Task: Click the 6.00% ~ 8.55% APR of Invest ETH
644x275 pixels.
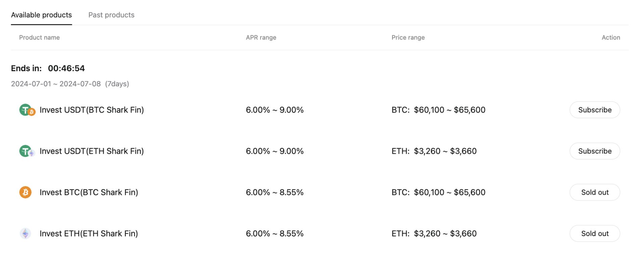Action: tap(275, 233)
